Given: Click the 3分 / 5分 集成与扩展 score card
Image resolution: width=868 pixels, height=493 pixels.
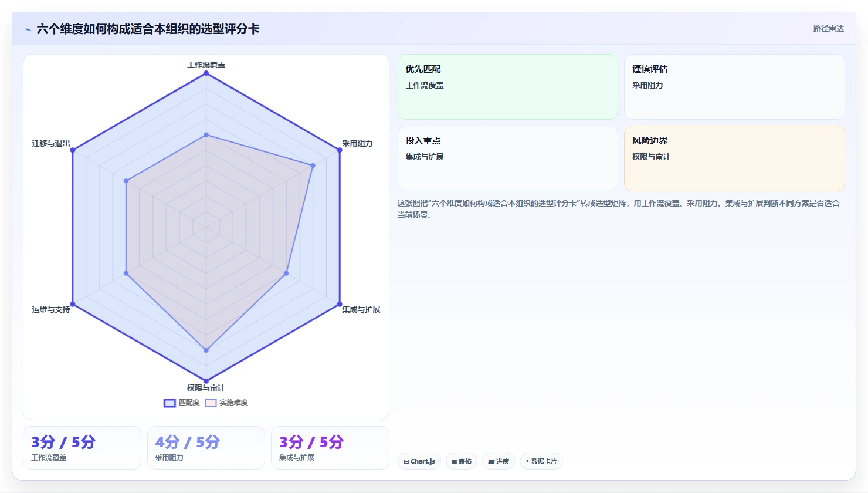Looking at the screenshot, I should (330, 448).
